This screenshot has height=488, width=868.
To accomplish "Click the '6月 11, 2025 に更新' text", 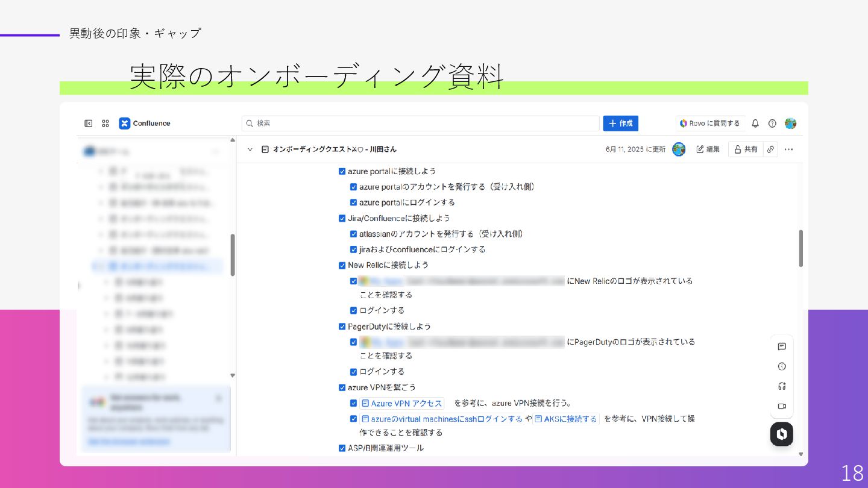I will [x=636, y=149].
